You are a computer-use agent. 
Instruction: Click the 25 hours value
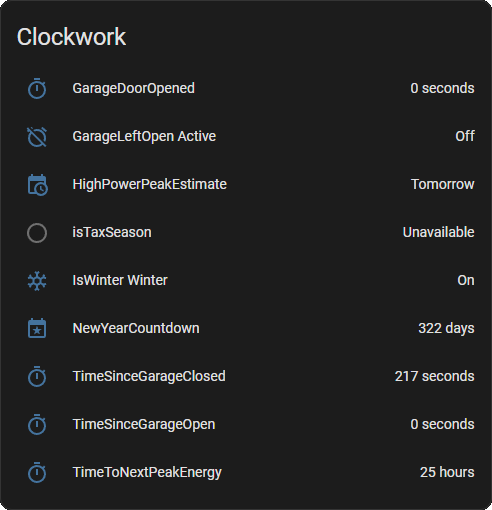tap(447, 472)
